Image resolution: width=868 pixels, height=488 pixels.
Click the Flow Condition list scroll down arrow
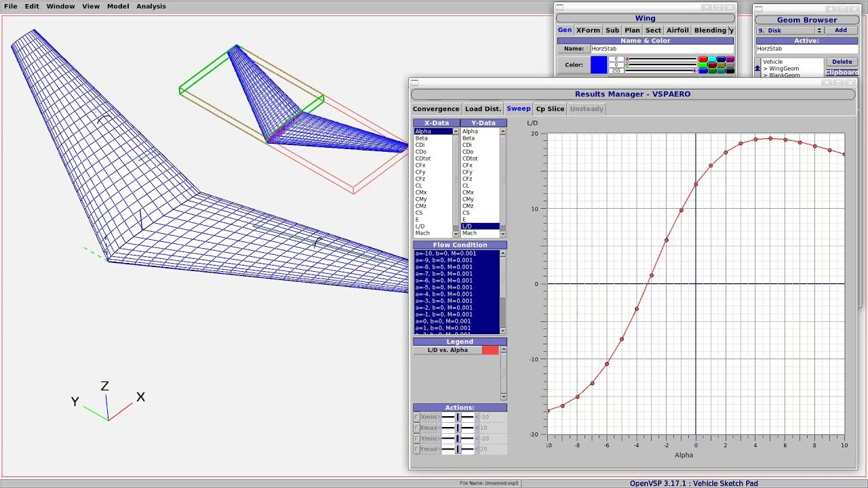(503, 330)
